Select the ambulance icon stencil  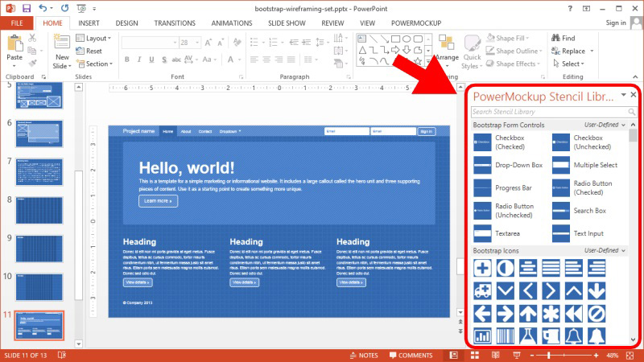point(482,290)
